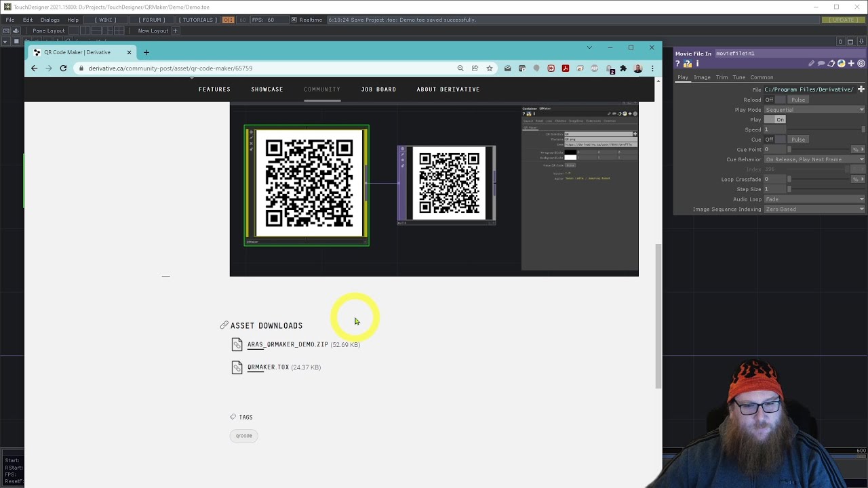Go forward in the browser
The image size is (868, 488).
tap(49, 68)
